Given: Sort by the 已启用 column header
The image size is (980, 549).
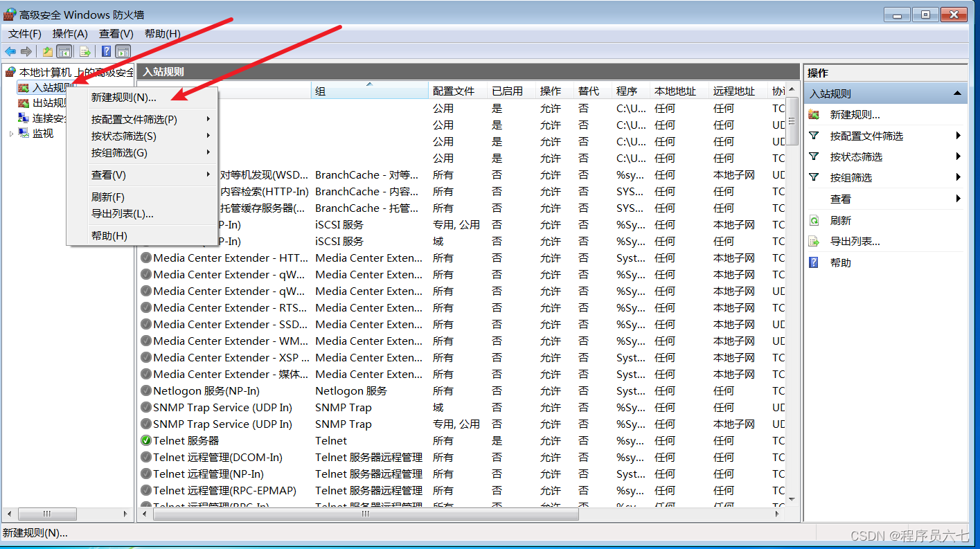Looking at the screenshot, I should coord(511,91).
